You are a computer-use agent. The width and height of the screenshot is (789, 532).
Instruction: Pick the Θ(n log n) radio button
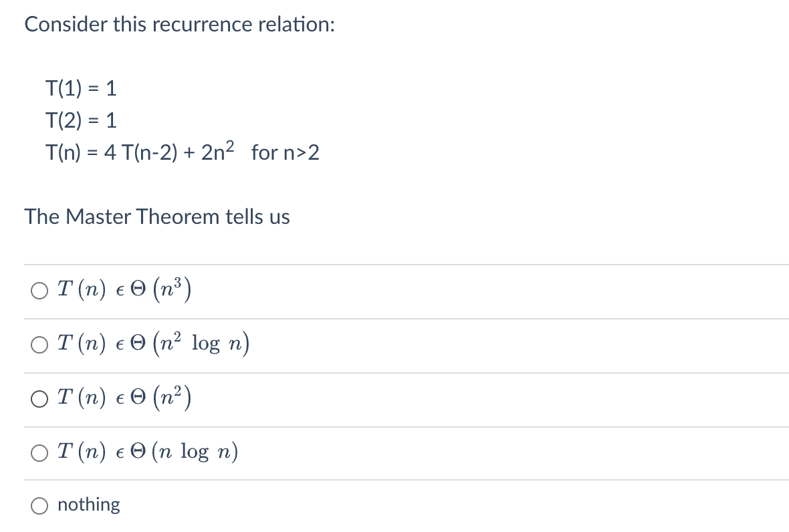pyautogui.click(x=39, y=453)
